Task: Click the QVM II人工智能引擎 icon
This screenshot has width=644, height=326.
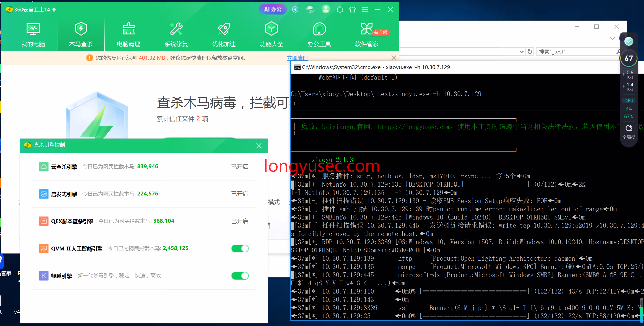Action: click(x=44, y=248)
